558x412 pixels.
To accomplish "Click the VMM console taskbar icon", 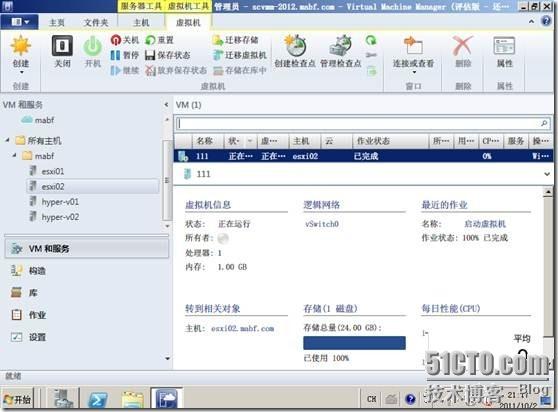I will pyautogui.click(x=166, y=398).
